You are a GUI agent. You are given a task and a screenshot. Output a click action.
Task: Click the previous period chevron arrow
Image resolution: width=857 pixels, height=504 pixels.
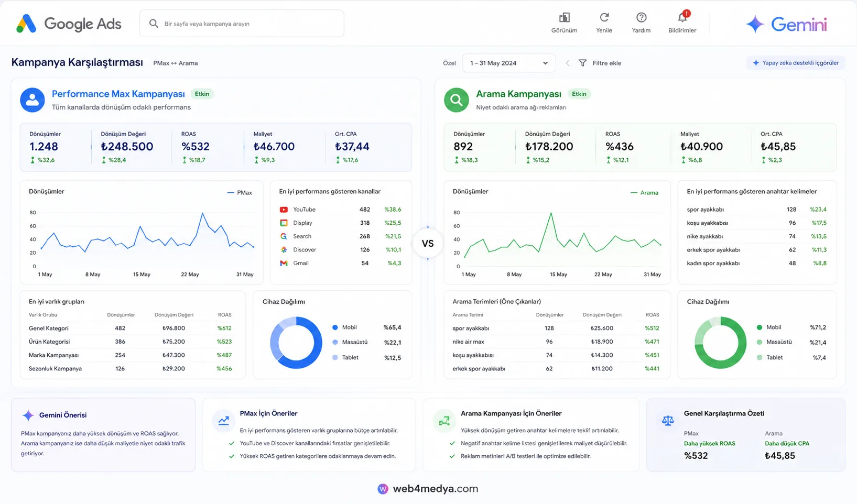click(x=568, y=63)
